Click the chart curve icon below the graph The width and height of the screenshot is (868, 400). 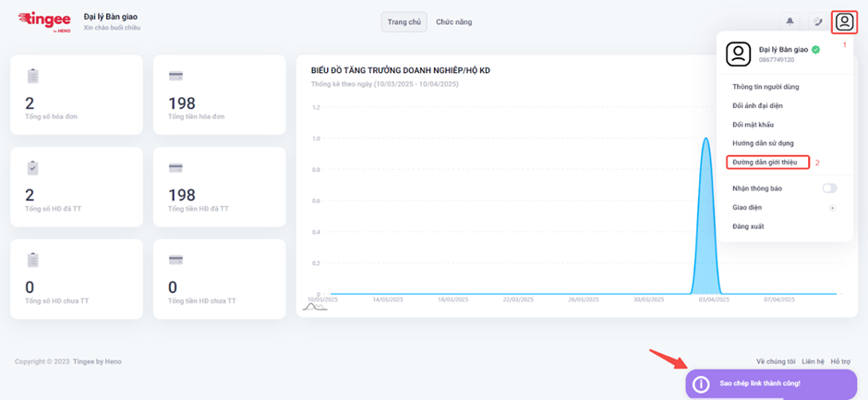pos(315,306)
